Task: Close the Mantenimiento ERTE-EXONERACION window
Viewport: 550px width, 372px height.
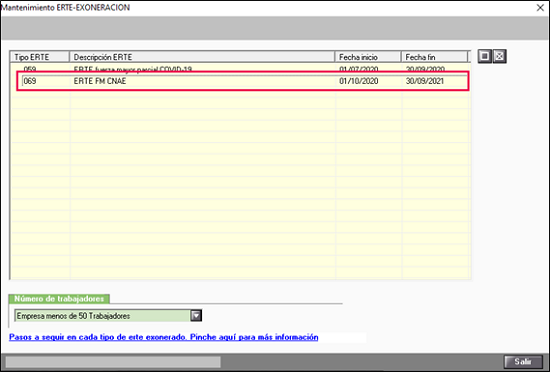Action: [540, 8]
